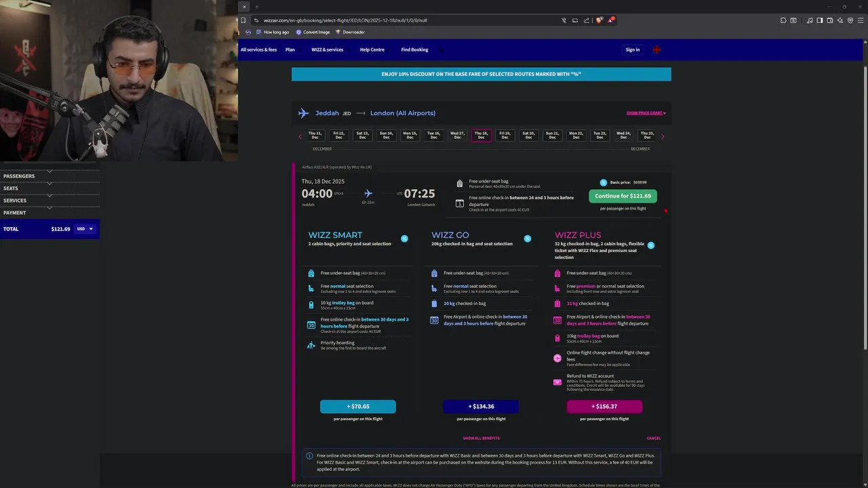
Task: Open the browser hamburger menu
Action: (859, 20)
